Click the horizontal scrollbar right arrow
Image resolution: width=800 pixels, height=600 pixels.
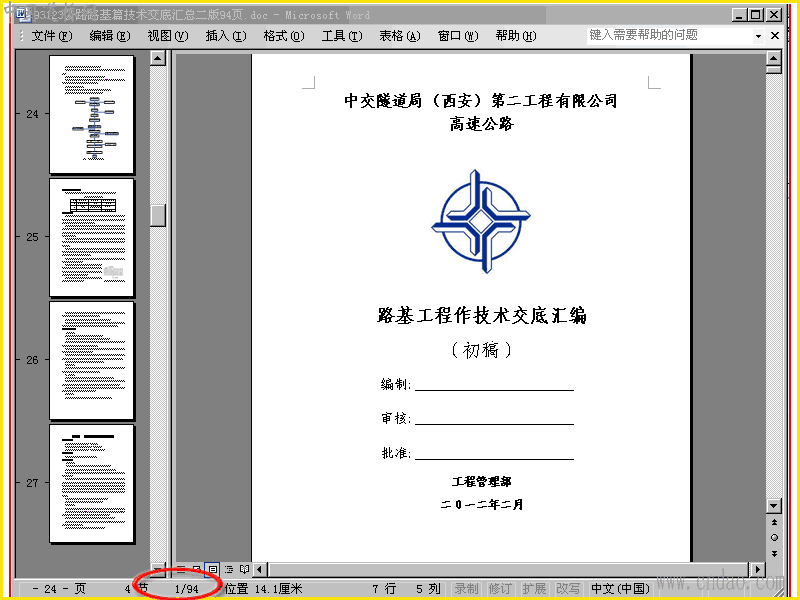[x=758, y=569]
